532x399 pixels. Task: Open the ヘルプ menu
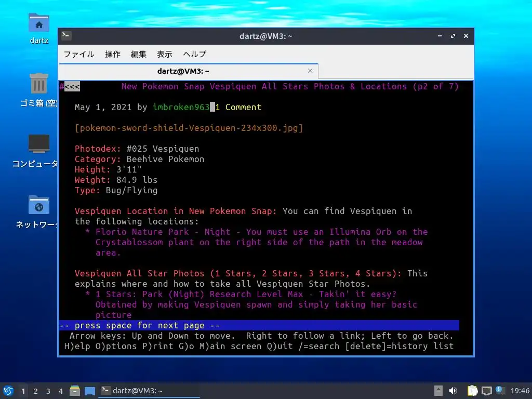pos(194,54)
